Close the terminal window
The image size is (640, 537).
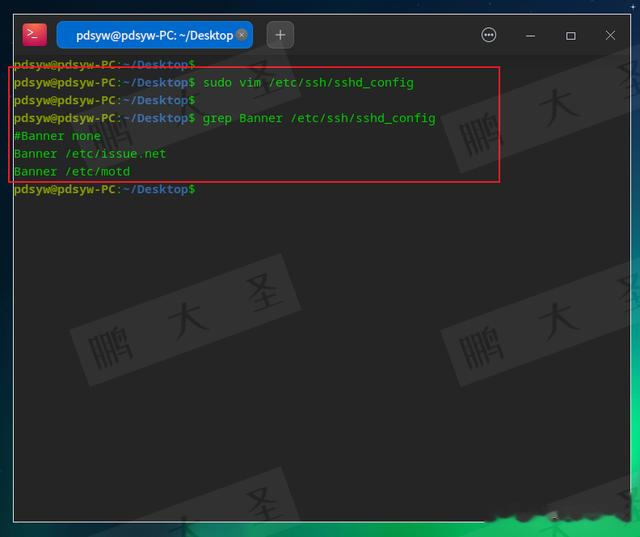(610, 36)
